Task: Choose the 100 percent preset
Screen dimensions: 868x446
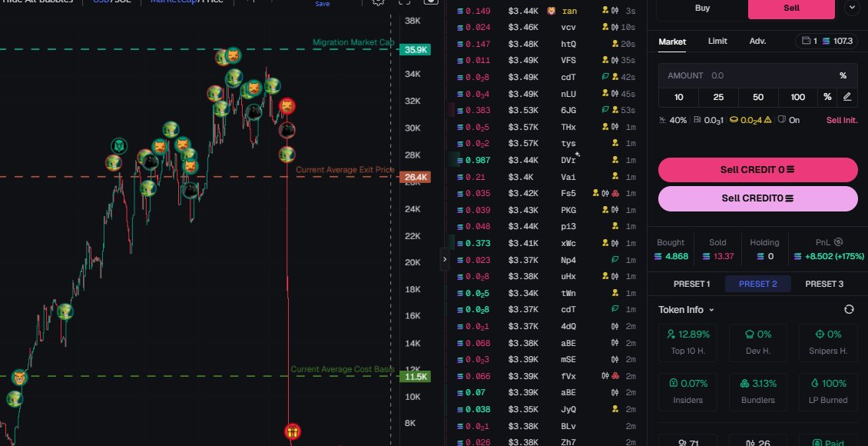Action: click(x=798, y=97)
